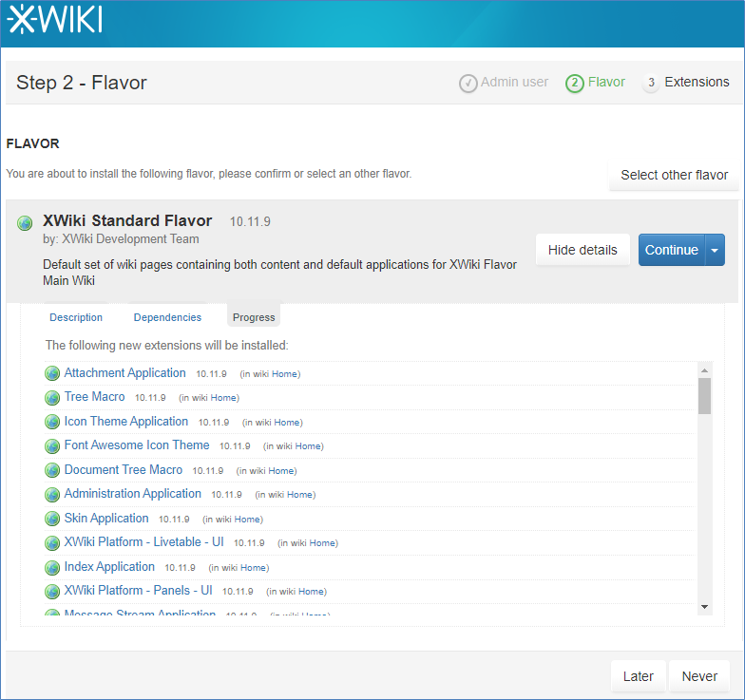The image size is (745, 700).
Task: Click the extension list scroll up arrow
Action: pos(705,370)
